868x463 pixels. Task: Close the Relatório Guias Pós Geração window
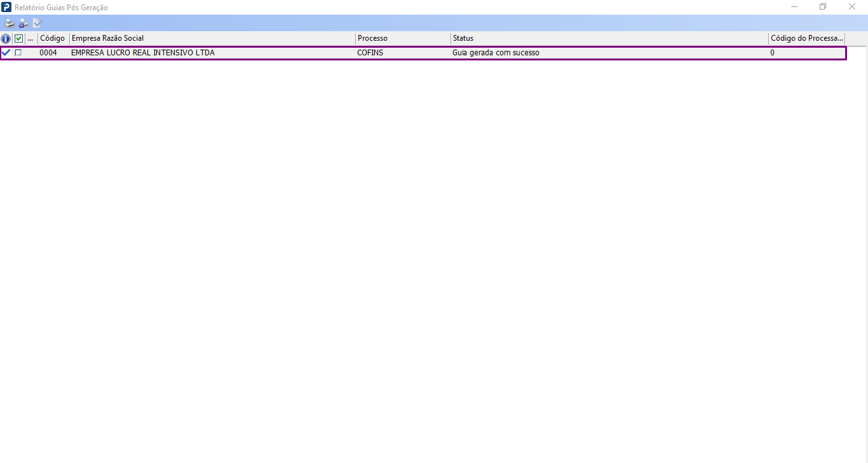[852, 7]
